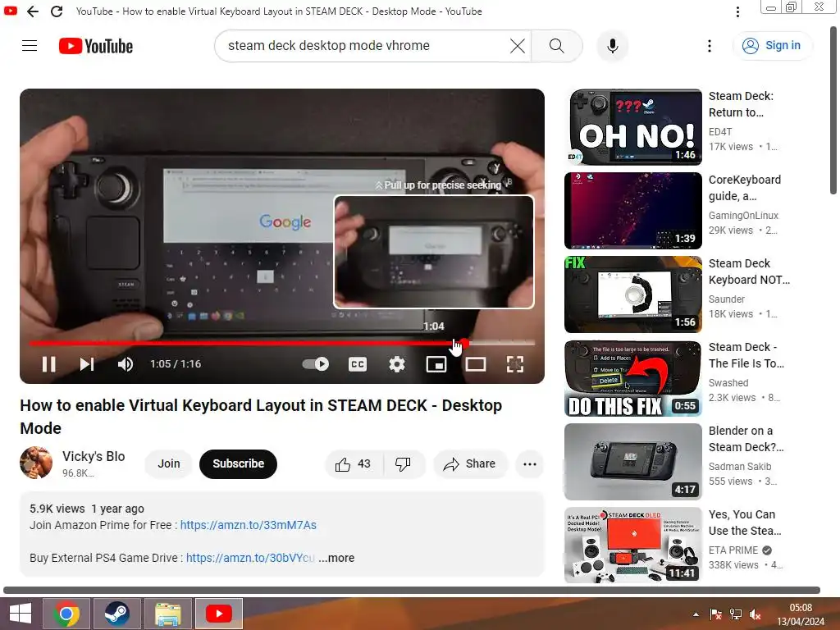Go back with browser arrow
The image size is (840, 630).
33,11
